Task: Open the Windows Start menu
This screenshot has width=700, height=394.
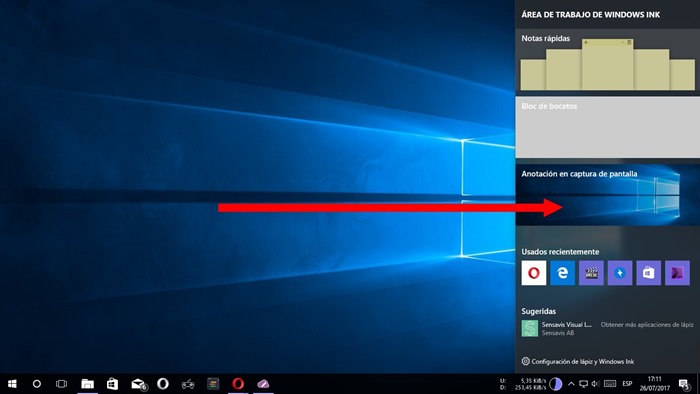Action: tap(12, 384)
